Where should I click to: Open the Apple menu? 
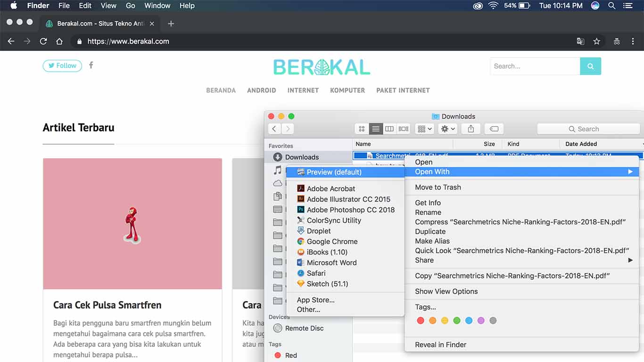click(13, 6)
